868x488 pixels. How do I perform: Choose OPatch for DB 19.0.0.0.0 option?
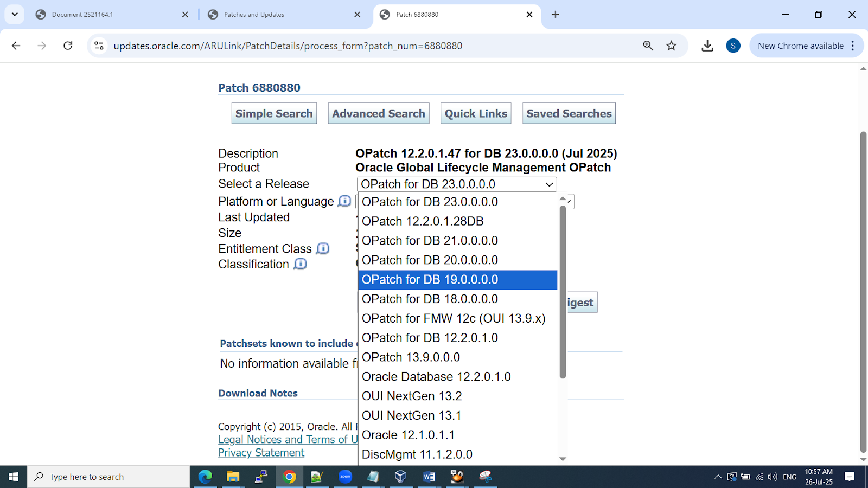[458, 280]
